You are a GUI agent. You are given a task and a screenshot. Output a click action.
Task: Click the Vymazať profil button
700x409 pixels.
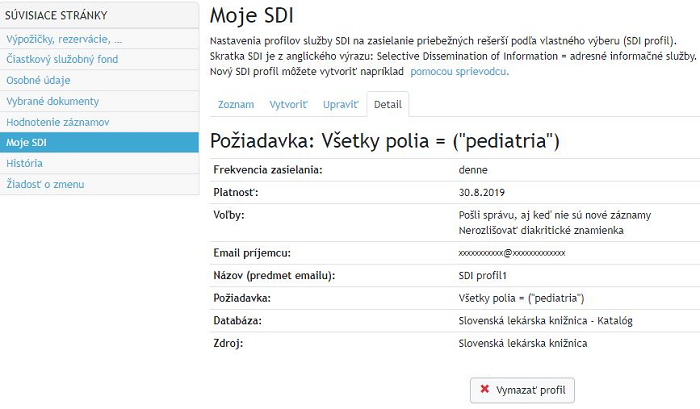[522, 390]
